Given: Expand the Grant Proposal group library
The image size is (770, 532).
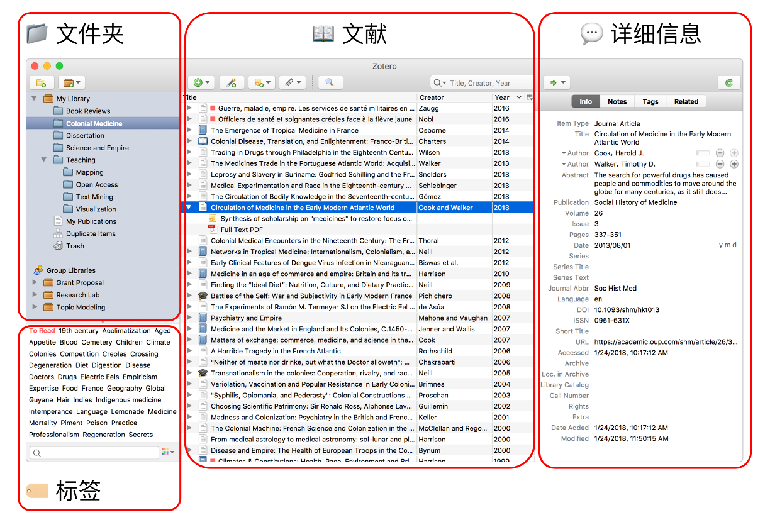Looking at the screenshot, I should 35,283.
